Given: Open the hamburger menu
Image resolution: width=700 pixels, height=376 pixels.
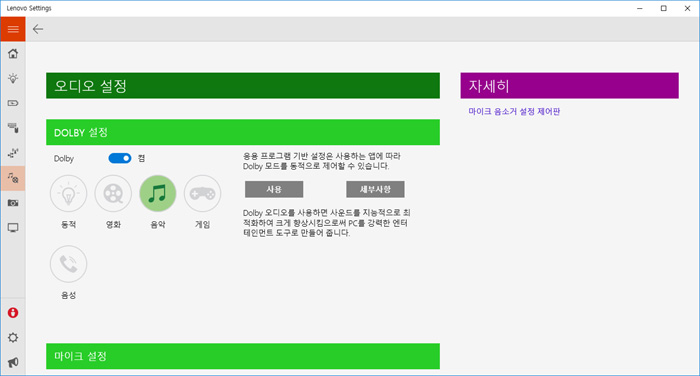Looking at the screenshot, I should click(x=13, y=29).
